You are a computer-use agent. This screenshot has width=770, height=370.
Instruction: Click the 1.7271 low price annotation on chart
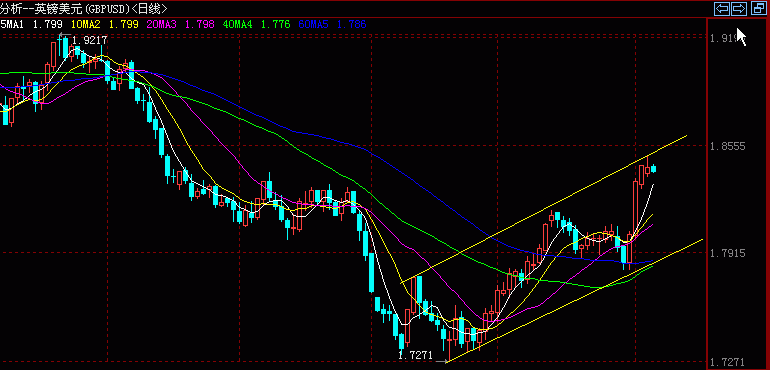point(415,355)
